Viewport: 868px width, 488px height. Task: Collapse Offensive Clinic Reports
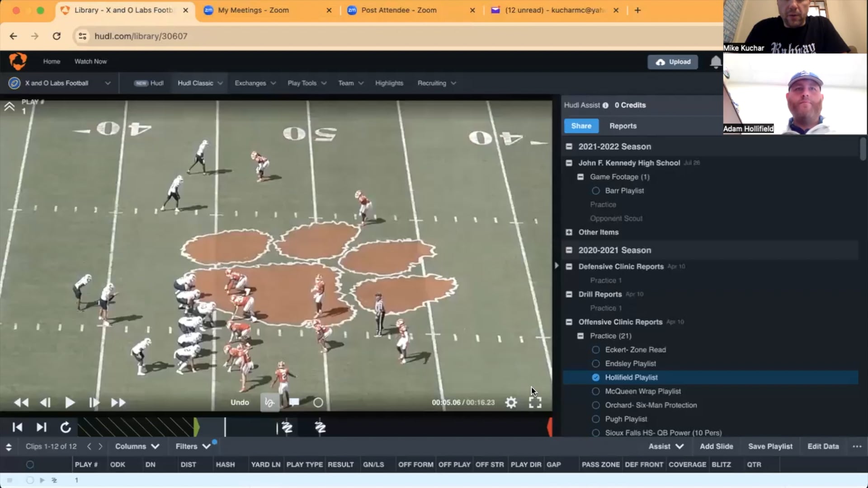569,322
